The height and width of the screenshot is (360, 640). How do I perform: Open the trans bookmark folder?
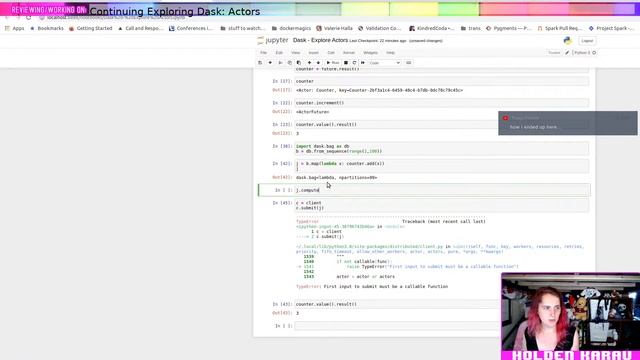point(471,28)
